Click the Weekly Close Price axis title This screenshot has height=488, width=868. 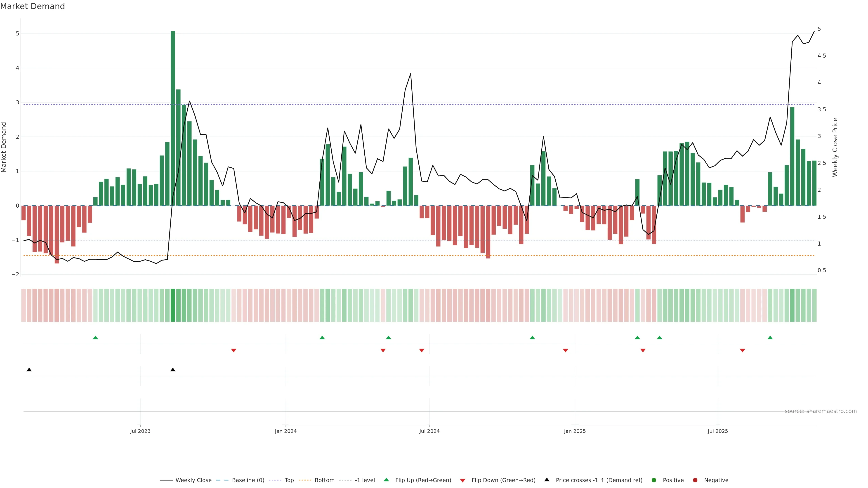[835, 147]
